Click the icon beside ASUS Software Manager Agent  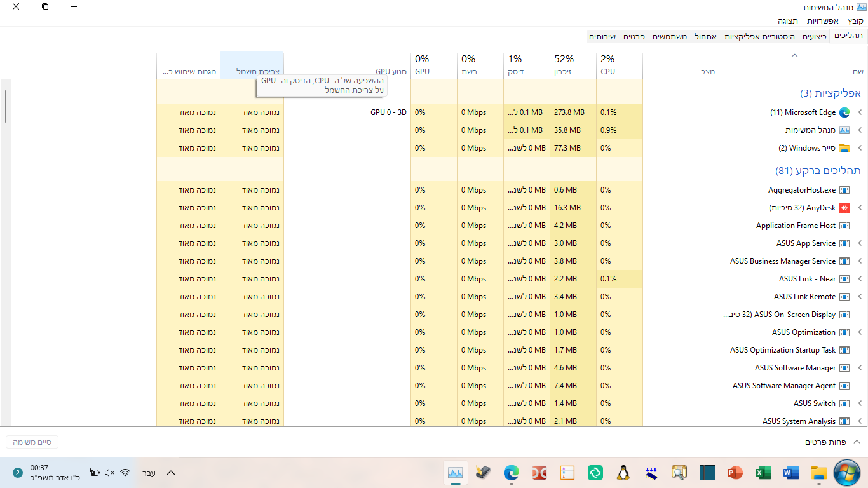(844, 386)
